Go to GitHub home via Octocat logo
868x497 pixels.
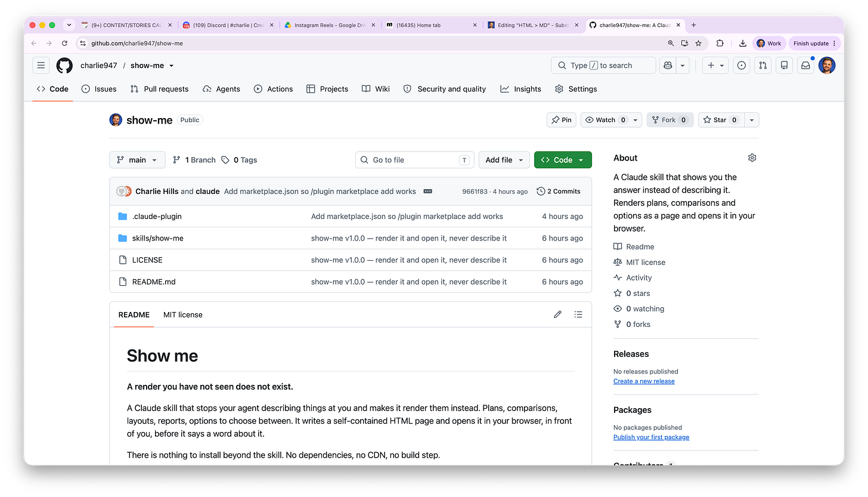click(x=64, y=66)
